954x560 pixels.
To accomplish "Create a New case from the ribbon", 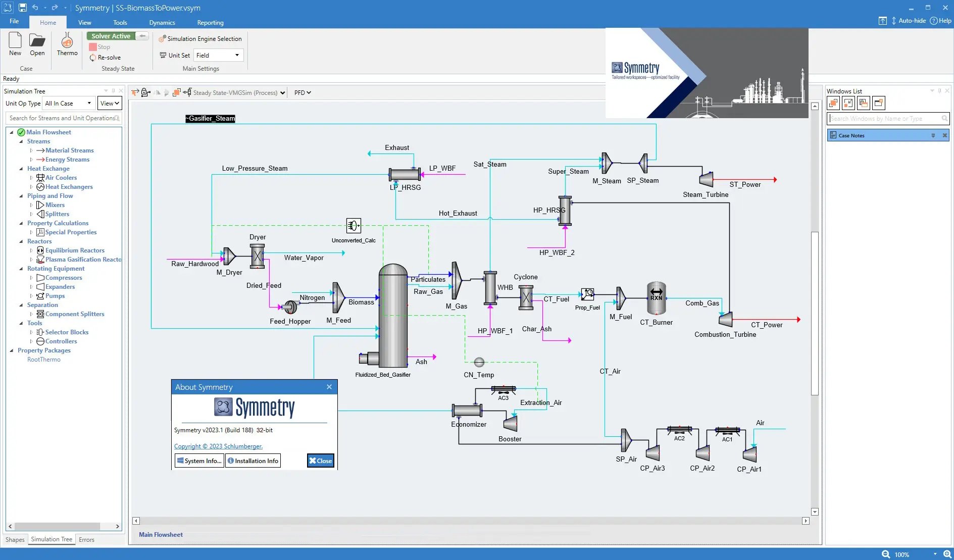I will (x=15, y=44).
